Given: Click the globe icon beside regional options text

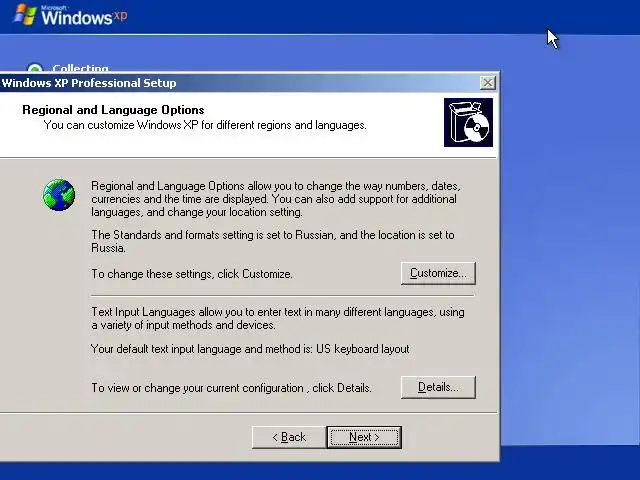Looking at the screenshot, I should [x=59, y=195].
